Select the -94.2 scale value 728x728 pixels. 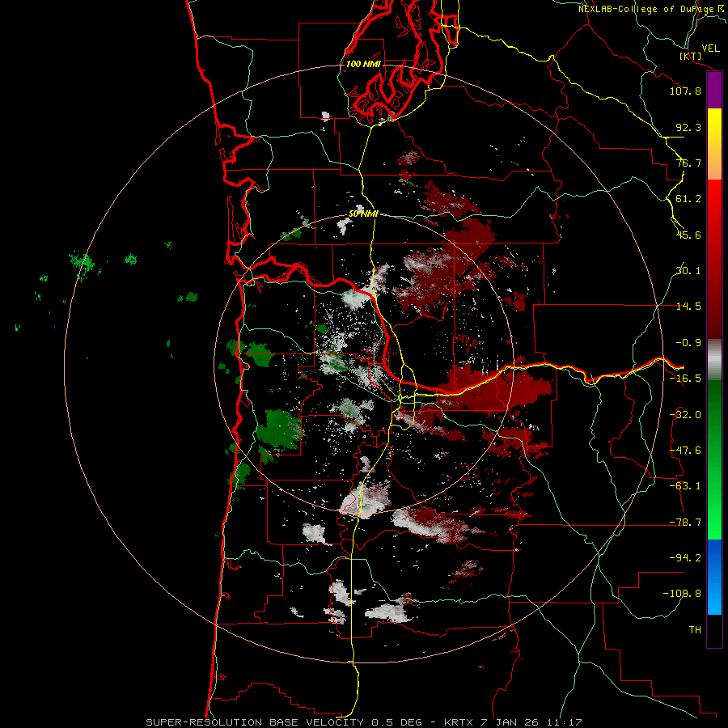coord(685,557)
